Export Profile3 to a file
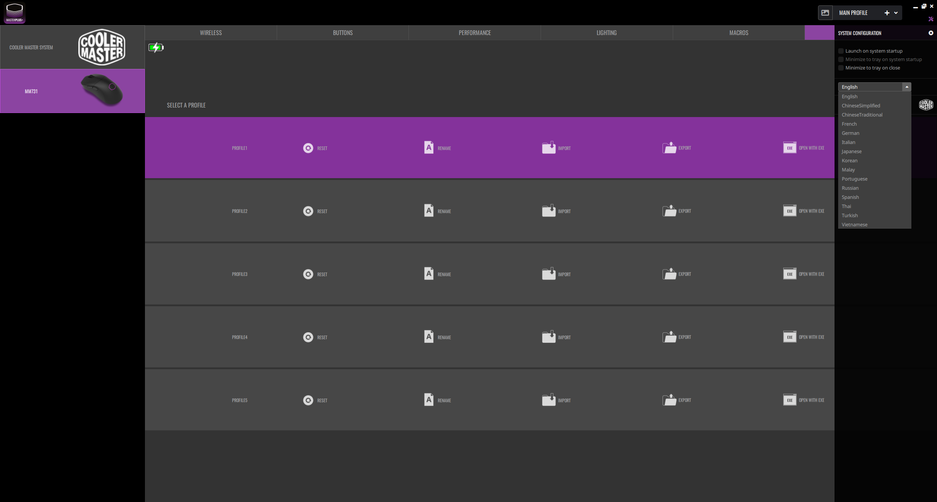This screenshot has width=937, height=502. [669, 274]
